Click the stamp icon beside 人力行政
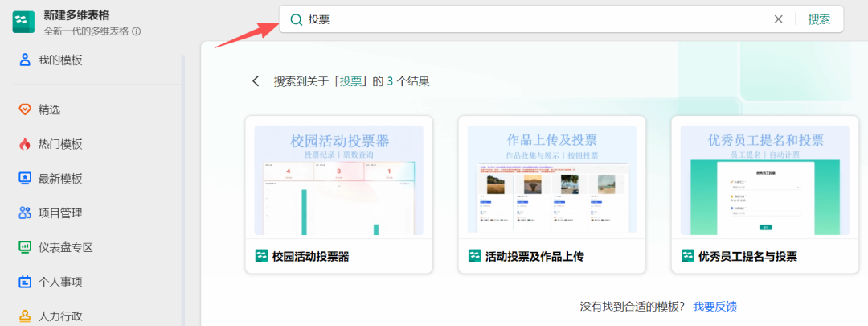Viewport: 868px width, 326px height. [25, 316]
